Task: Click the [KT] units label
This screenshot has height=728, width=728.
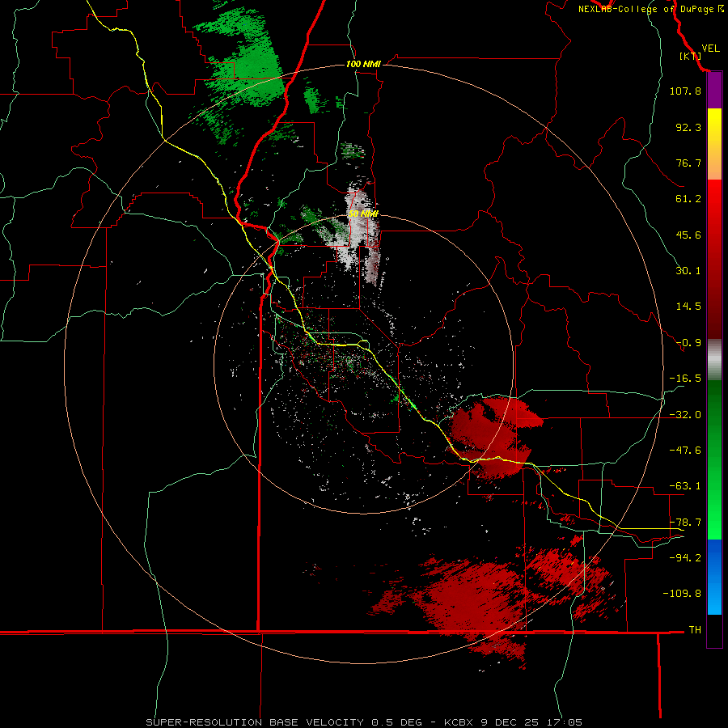Action: (x=690, y=56)
